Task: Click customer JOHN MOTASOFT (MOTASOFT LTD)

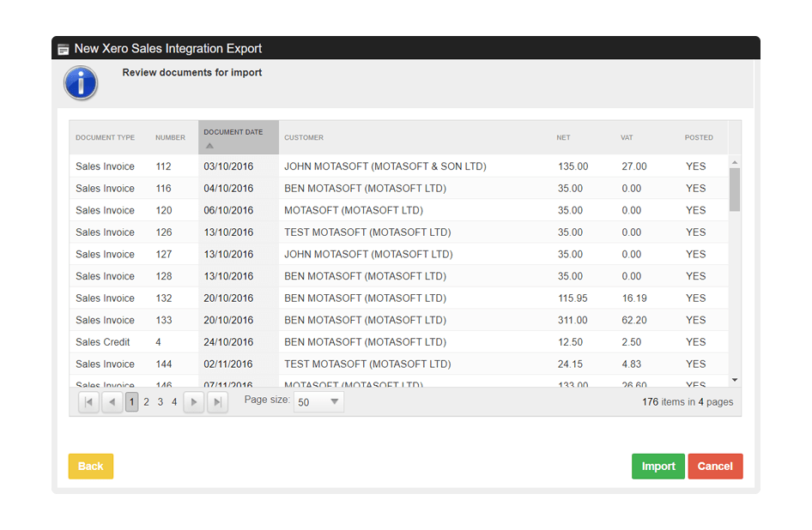Action: click(368, 254)
